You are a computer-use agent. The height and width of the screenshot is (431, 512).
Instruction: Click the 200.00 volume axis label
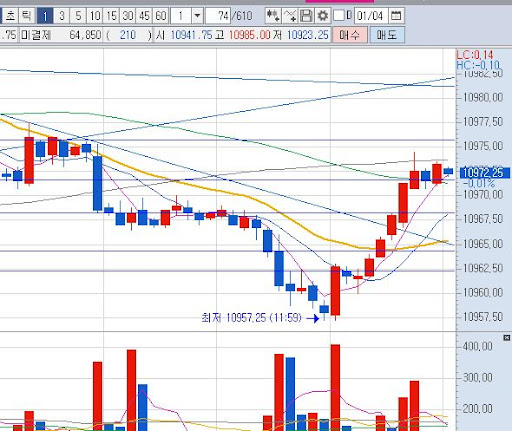coord(477,409)
